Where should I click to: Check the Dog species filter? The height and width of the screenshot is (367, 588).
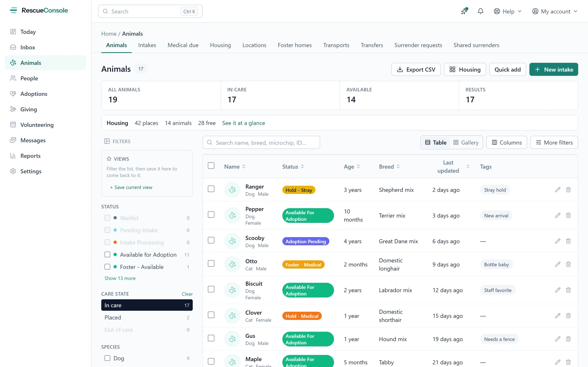click(x=107, y=358)
